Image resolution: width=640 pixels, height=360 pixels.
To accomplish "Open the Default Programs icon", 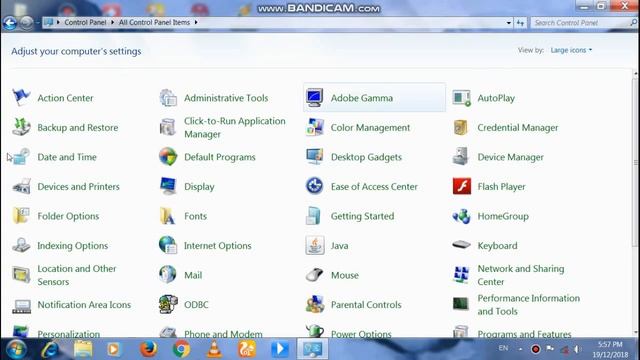I will click(168, 157).
